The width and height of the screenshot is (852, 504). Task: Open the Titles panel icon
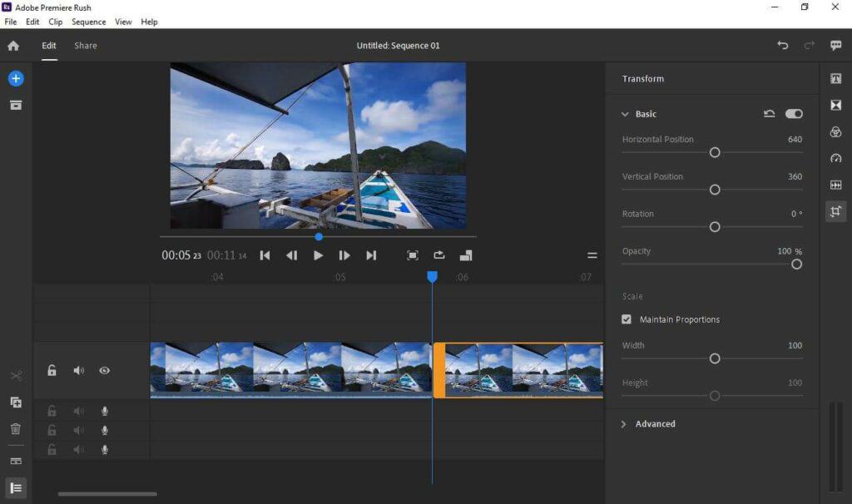(835, 79)
